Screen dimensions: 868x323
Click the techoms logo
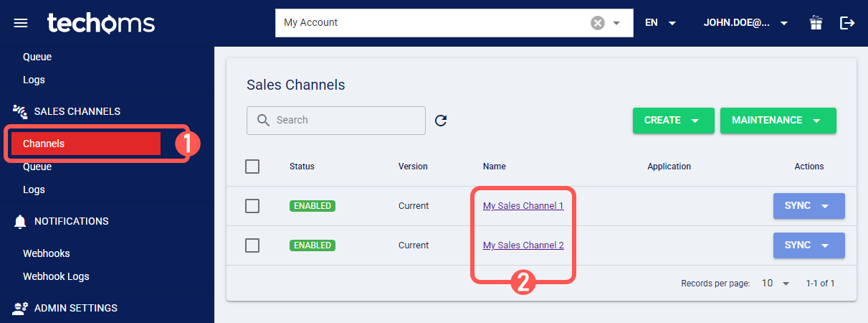tap(101, 23)
